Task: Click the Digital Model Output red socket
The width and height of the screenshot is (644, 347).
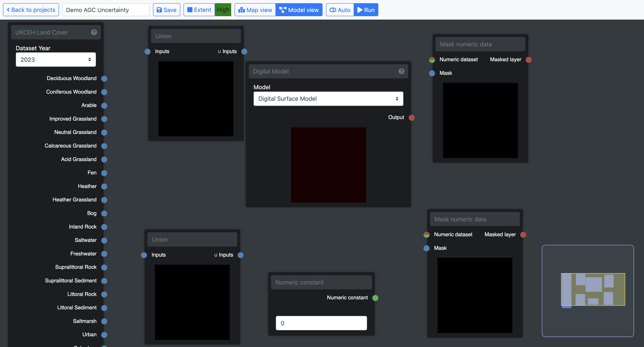Action: 411,118
